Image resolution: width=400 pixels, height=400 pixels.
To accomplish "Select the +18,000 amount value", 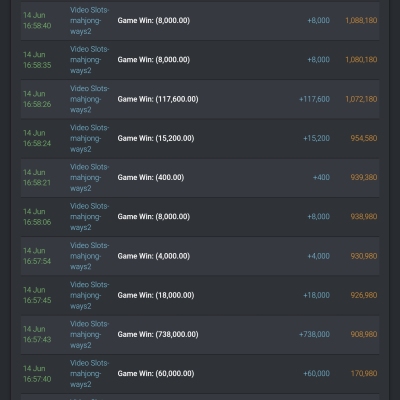I will pyautogui.click(x=316, y=295).
